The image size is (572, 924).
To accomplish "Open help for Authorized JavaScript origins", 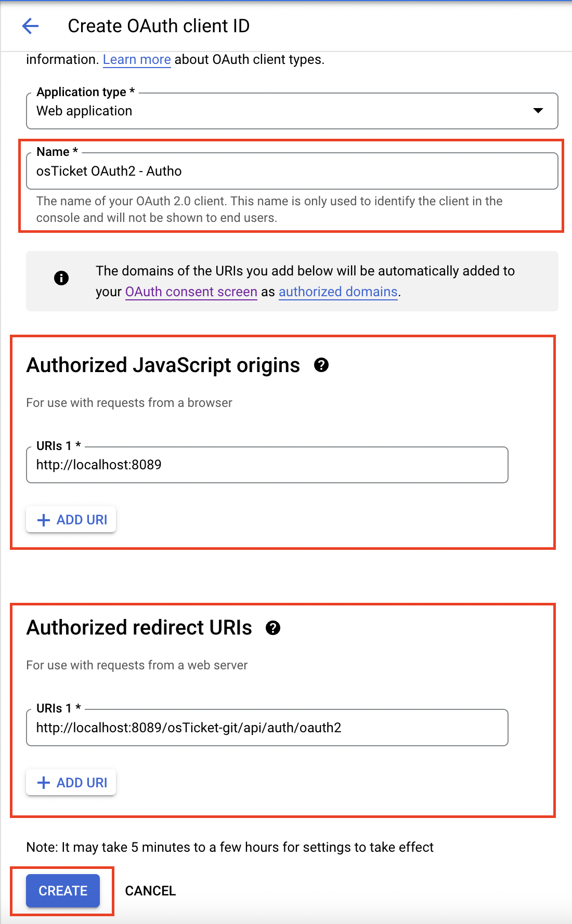I will point(321,365).
